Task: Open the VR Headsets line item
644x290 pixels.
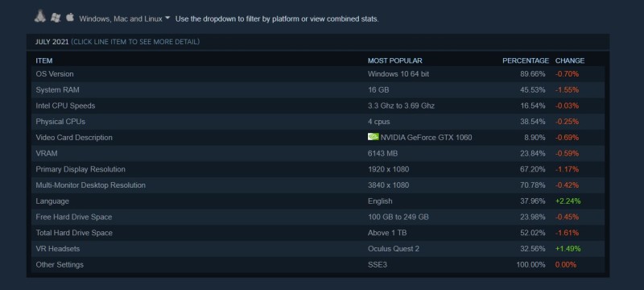Action: tap(317, 249)
